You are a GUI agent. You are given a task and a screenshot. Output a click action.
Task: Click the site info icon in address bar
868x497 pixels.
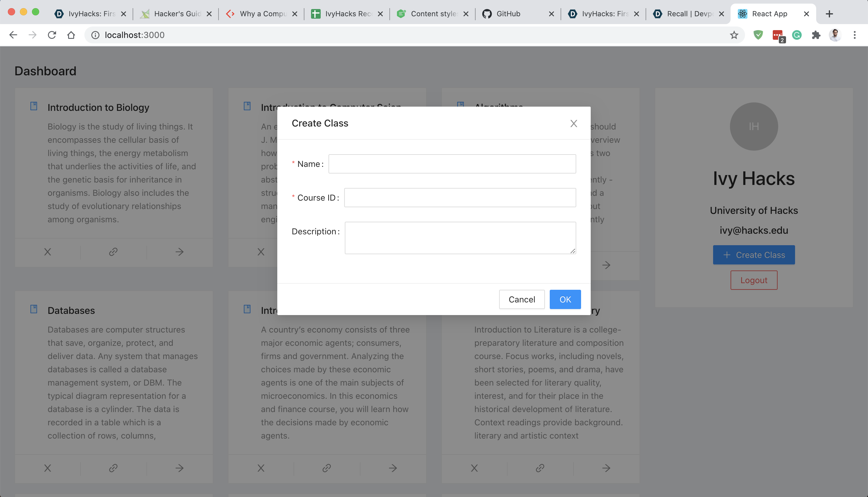coord(95,35)
